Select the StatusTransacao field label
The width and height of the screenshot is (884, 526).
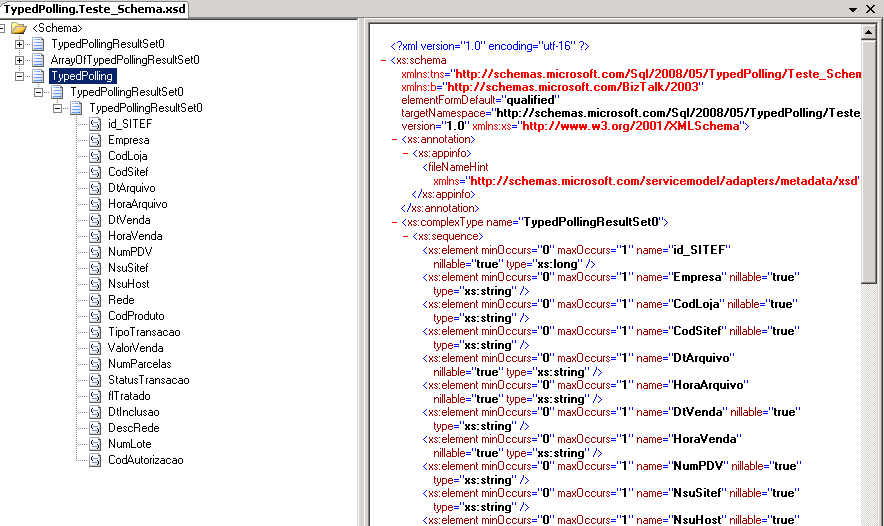click(x=149, y=380)
